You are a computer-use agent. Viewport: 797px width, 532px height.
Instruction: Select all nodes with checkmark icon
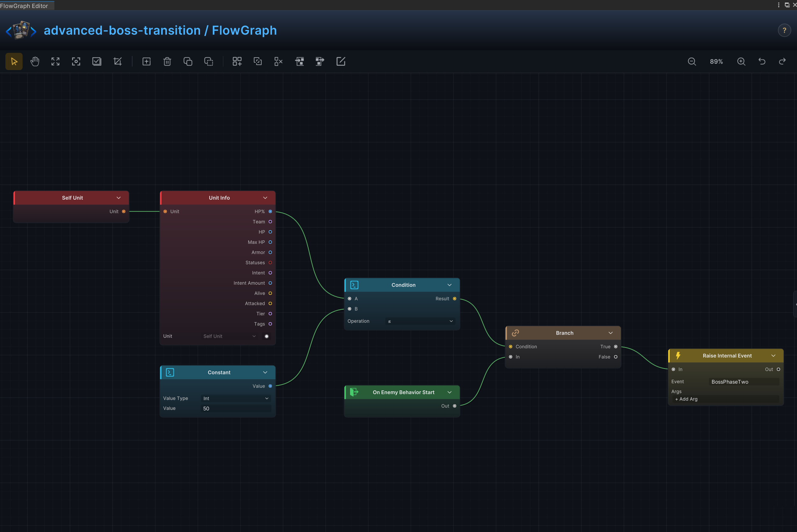point(97,61)
